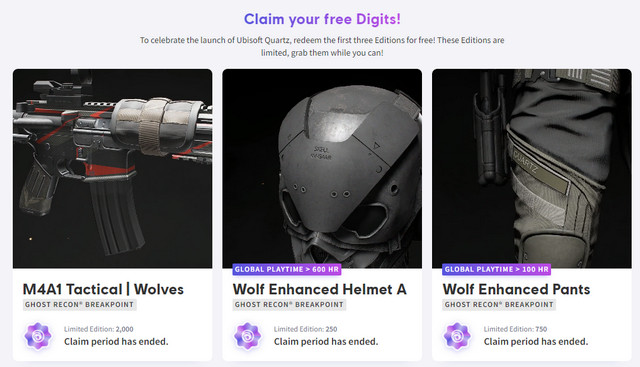Click the Quartz icon under Wolf Enhanced Helmet A

point(248,336)
